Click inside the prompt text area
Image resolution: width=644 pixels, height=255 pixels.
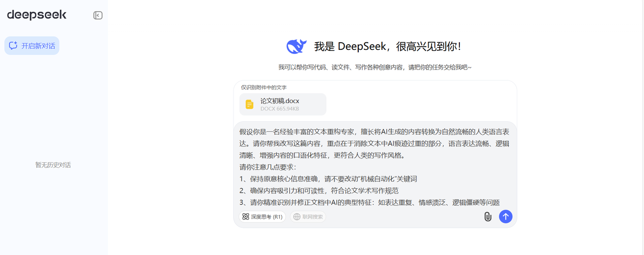coord(375,167)
